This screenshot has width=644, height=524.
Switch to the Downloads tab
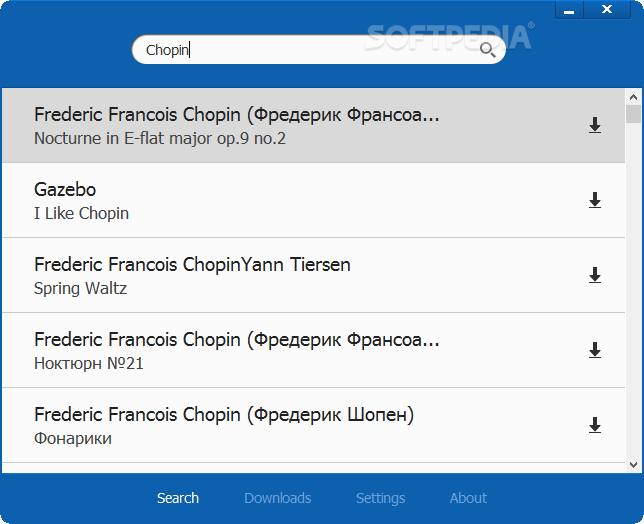pos(278,498)
